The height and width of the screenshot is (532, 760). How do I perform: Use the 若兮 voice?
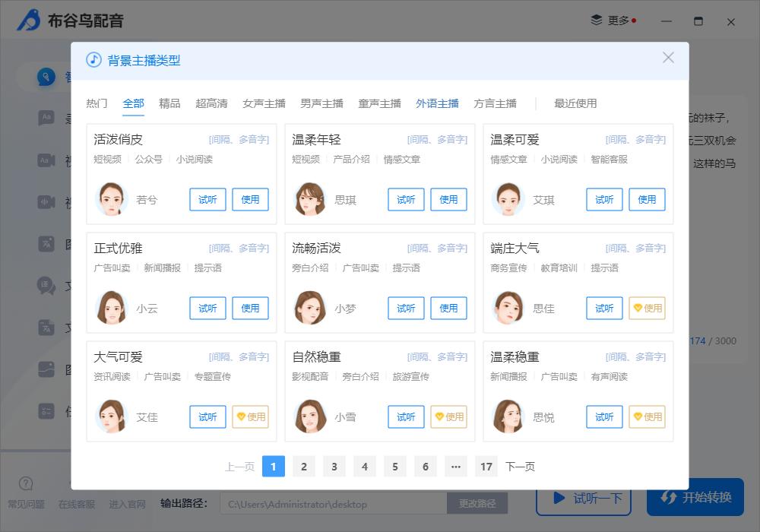250,200
